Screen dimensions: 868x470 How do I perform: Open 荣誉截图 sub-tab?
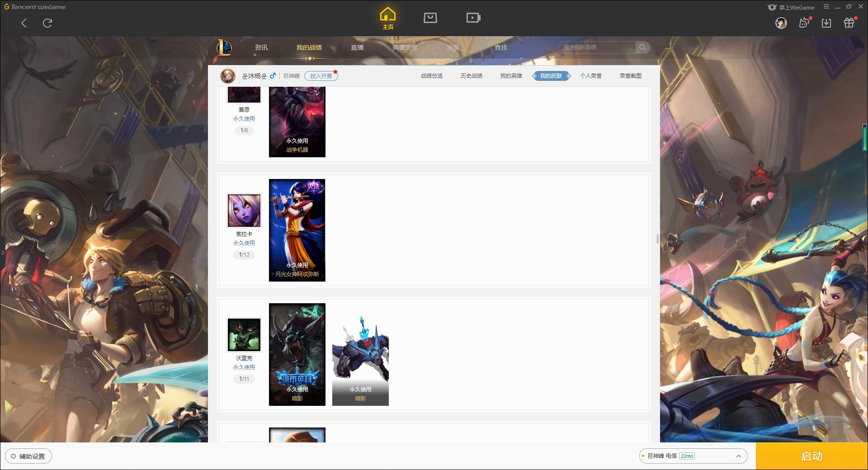pos(631,76)
